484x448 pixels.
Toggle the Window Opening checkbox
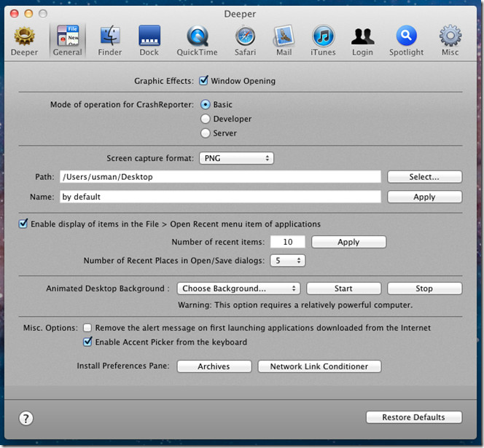(x=203, y=81)
